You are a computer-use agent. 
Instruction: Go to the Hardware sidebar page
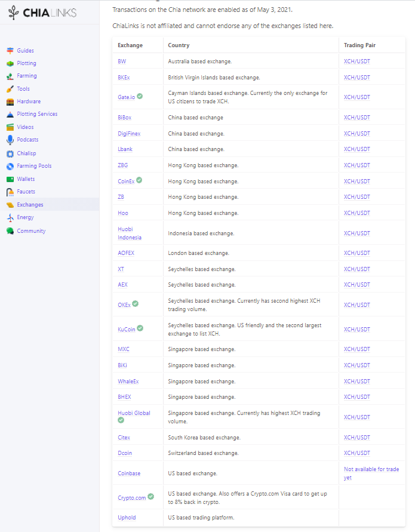click(x=29, y=102)
